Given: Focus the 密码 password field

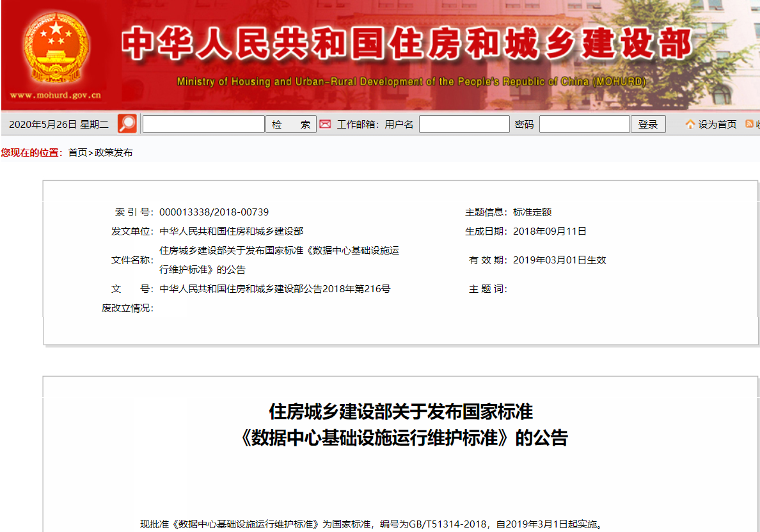Looking at the screenshot, I should [x=585, y=124].
